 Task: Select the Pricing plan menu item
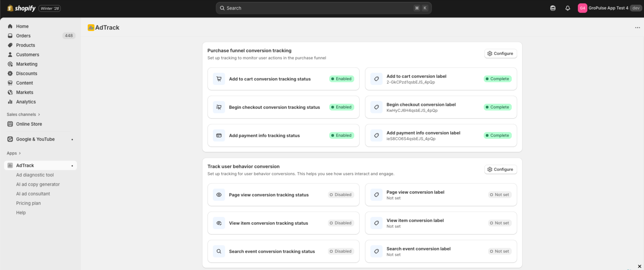pos(28,203)
